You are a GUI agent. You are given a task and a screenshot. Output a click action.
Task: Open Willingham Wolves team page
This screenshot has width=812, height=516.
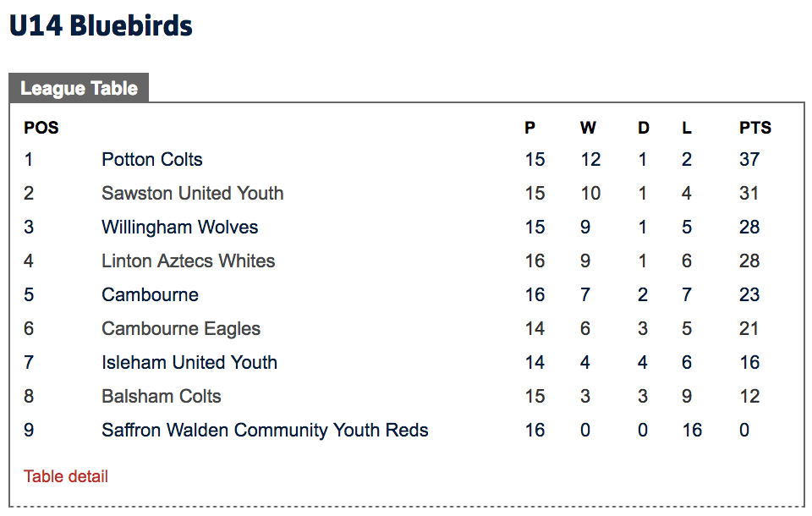click(x=179, y=227)
